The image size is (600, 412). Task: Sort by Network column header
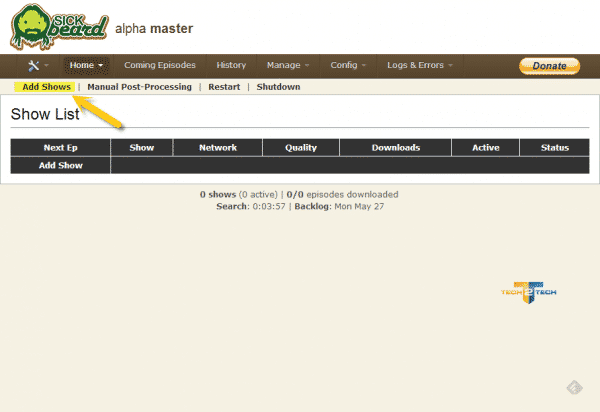click(218, 148)
